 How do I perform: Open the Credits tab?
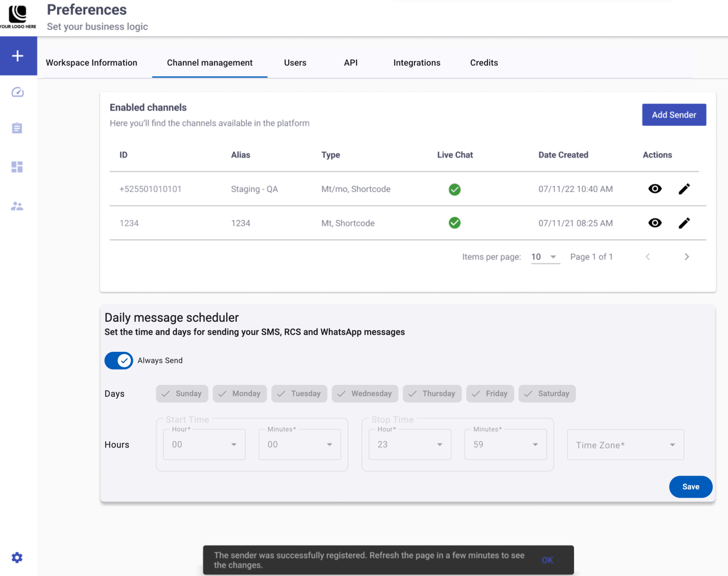(x=484, y=63)
